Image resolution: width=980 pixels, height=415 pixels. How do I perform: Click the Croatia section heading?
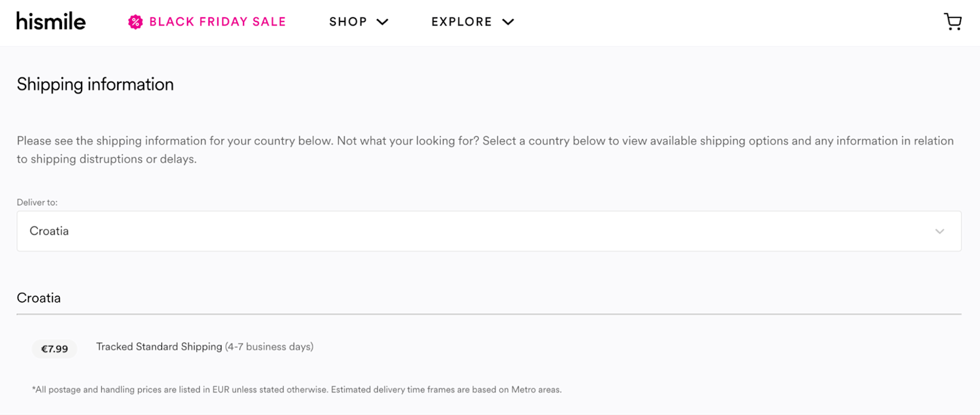tap(39, 298)
